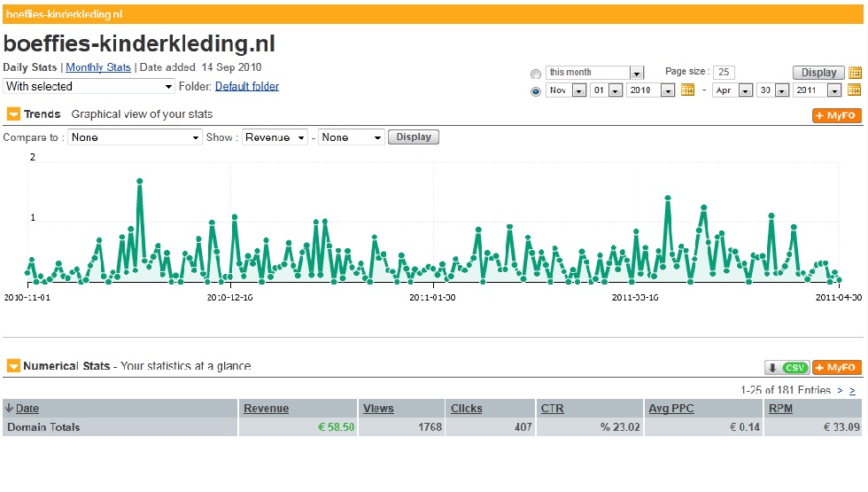Add Trends to MyFO
The width and height of the screenshot is (868, 492).
coord(837,115)
